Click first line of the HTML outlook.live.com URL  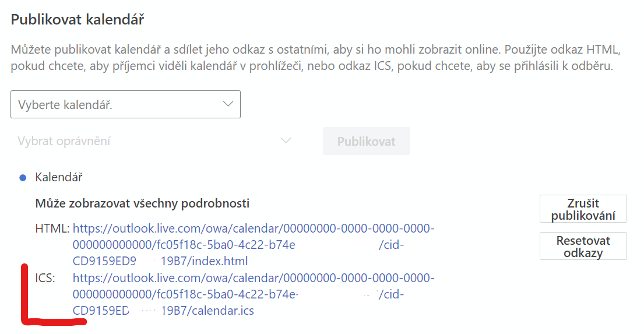254,228
